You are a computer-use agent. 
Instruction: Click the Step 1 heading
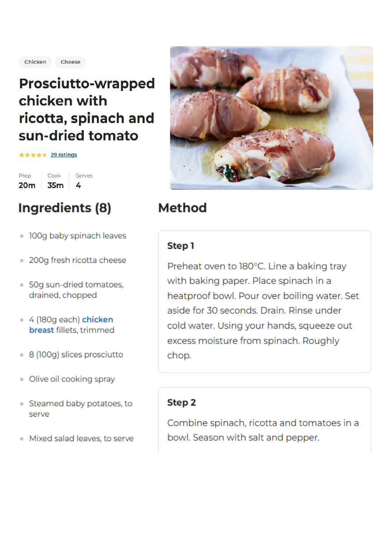[180, 246]
